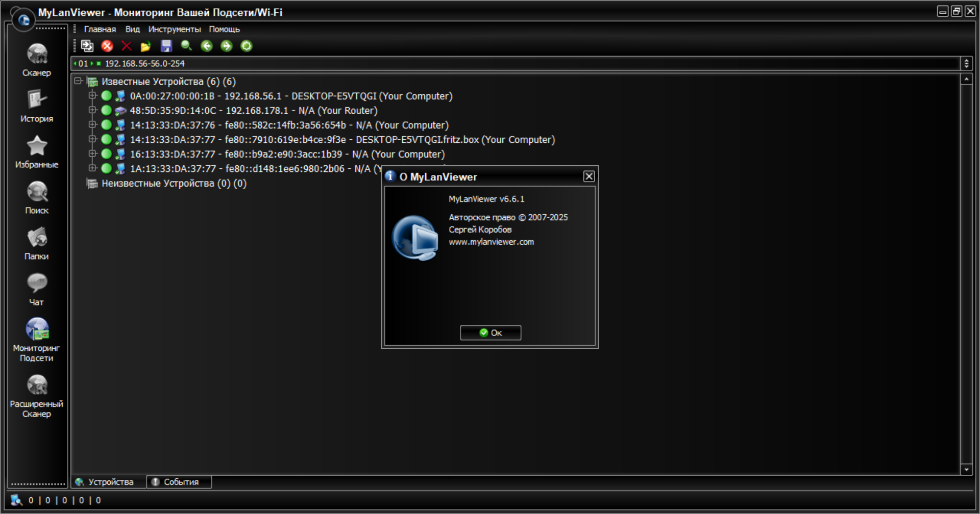The image size is (980, 514).
Task: Click the info icon in About dialog title
Action: pos(390,176)
